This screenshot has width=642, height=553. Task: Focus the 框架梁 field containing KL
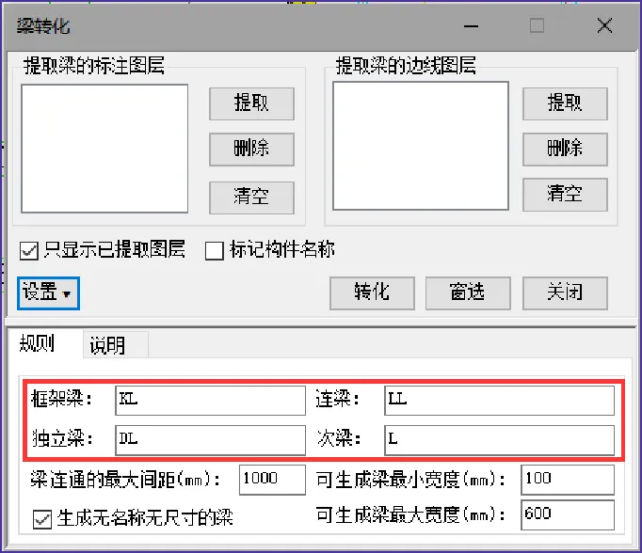[x=209, y=400]
